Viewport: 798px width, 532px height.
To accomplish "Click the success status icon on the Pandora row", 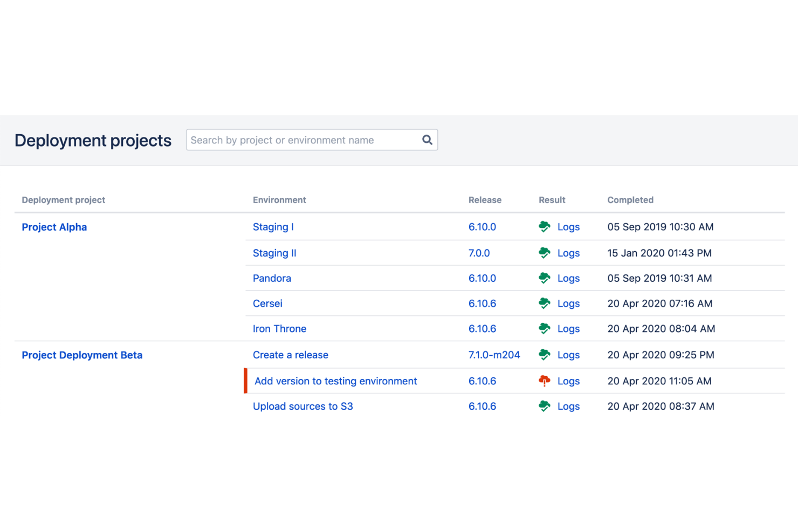I will click(545, 278).
